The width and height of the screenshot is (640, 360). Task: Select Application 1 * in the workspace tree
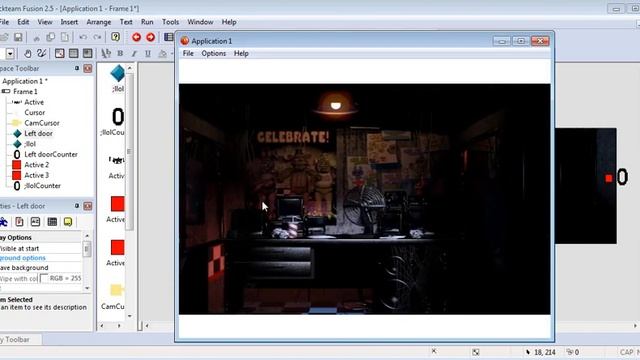(x=24, y=81)
